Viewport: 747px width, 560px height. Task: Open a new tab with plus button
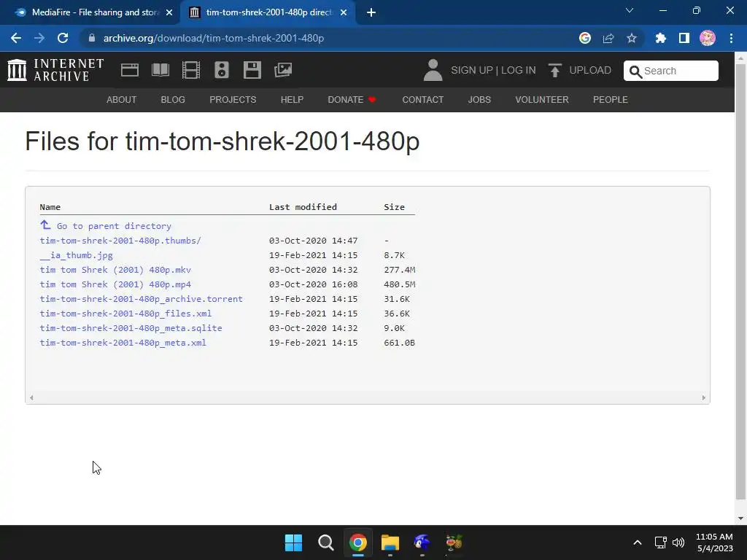[371, 12]
